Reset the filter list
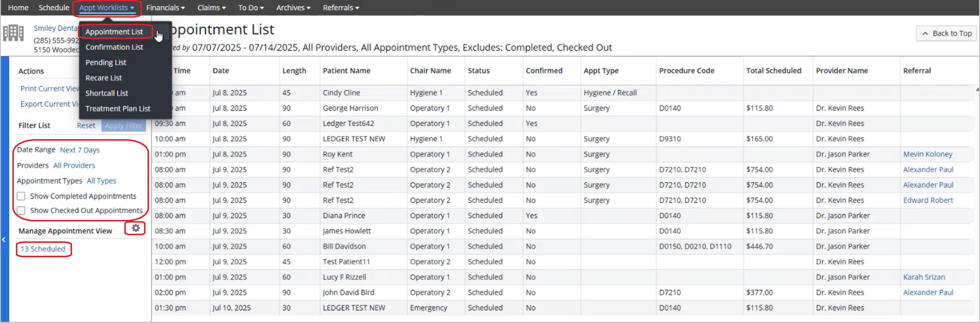 click(x=86, y=125)
